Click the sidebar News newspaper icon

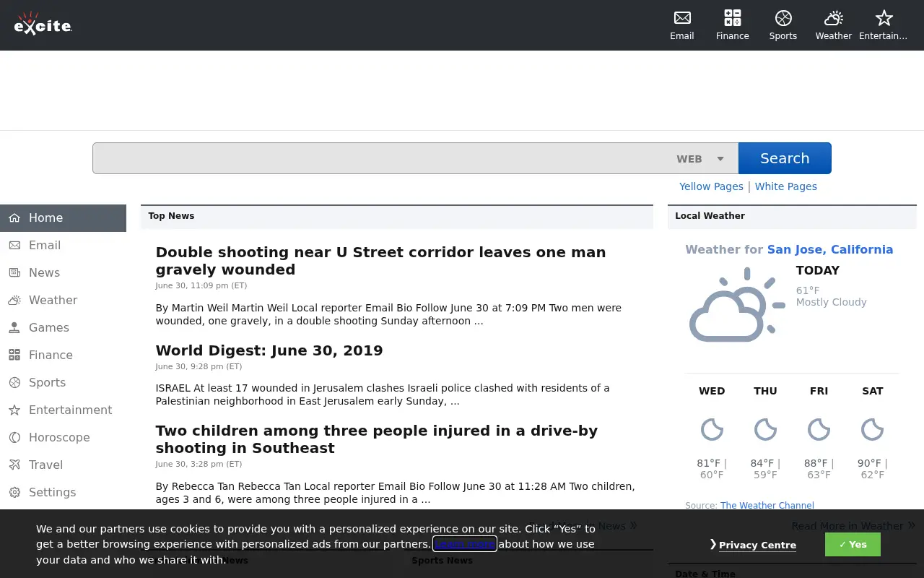click(x=14, y=272)
